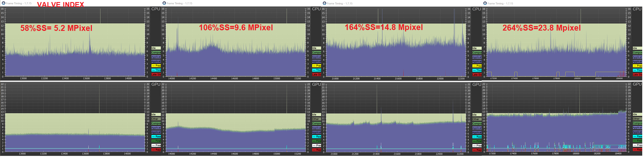The height and width of the screenshot is (157, 644).
Task: Click frame 18000 tick on 264%SS GPU graph axis
Action: (576, 153)
